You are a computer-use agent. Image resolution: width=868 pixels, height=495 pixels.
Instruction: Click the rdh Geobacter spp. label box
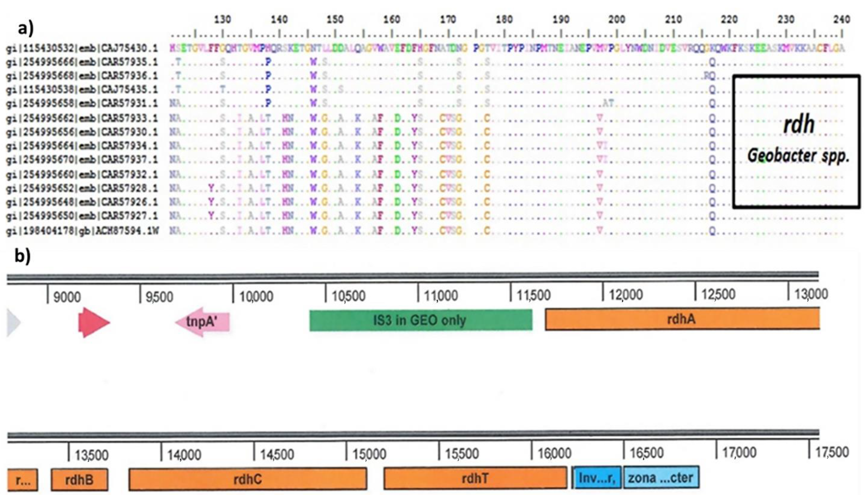point(796,141)
